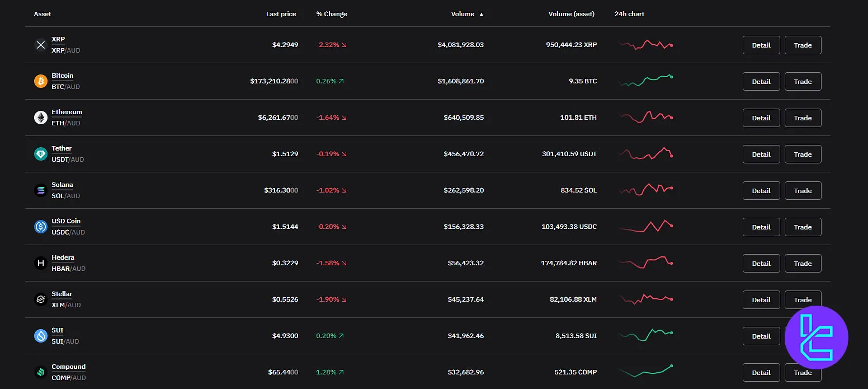Open the Ethereum asset name link
This screenshot has width=868, height=389.
tap(67, 111)
